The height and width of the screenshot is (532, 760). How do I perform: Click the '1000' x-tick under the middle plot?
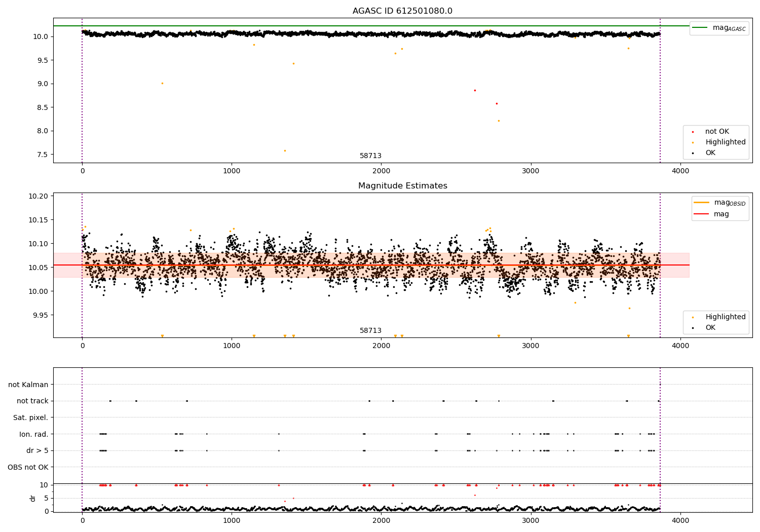[232, 346]
